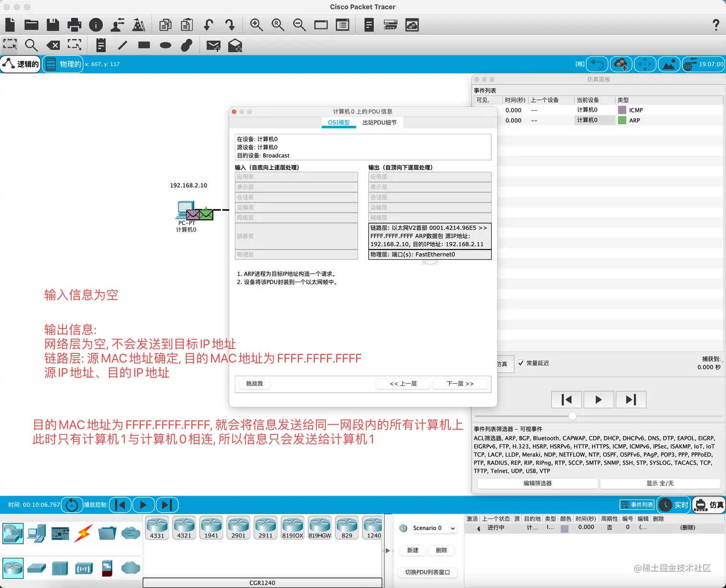This screenshot has height=588, width=726.
Task: Switch to 逻辑的 logical workspace tab
Action: (x=21, y=64)
